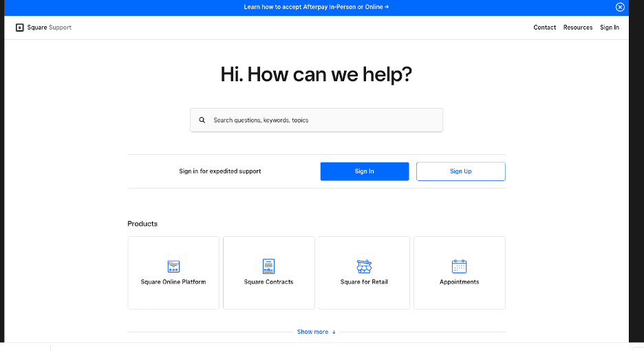The height and width of the screenshot is (351, 644).
Task: Click the Sign Up button
Action: (x=461, y=171)
